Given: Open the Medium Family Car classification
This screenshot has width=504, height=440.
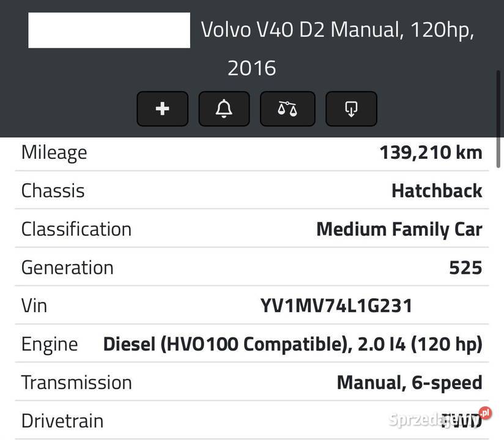Looking at the screenshot, I should tap(399, 229).
